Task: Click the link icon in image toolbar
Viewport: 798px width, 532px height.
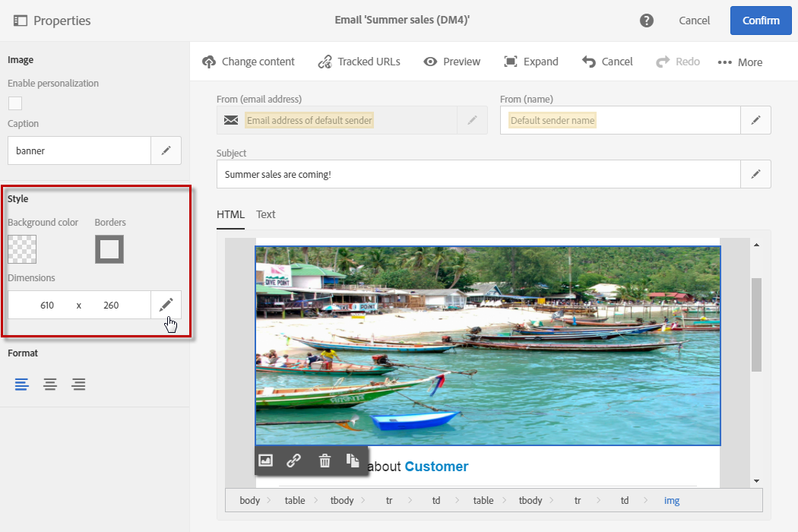Action: [x=293, y=460]
